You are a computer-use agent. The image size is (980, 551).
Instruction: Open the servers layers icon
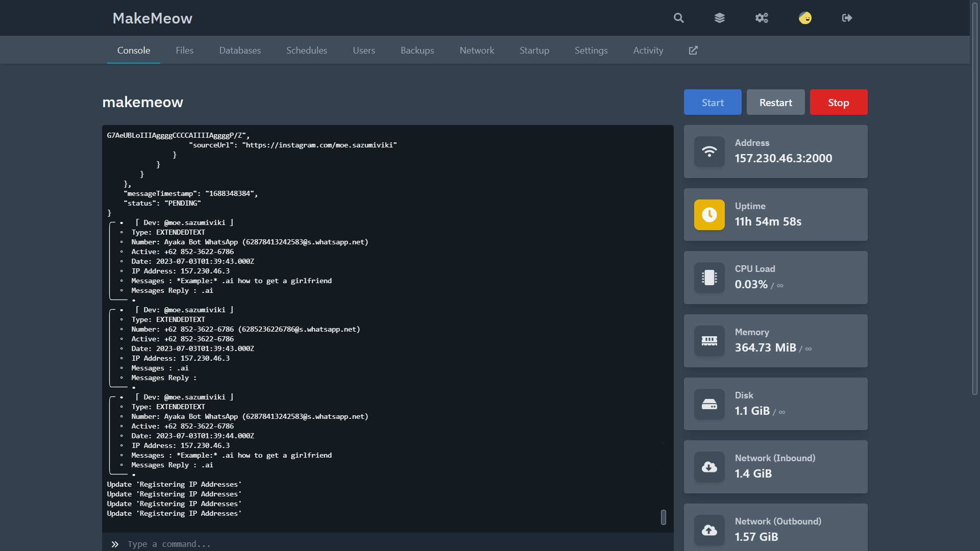pyautogui.click(x=720, y=18)
